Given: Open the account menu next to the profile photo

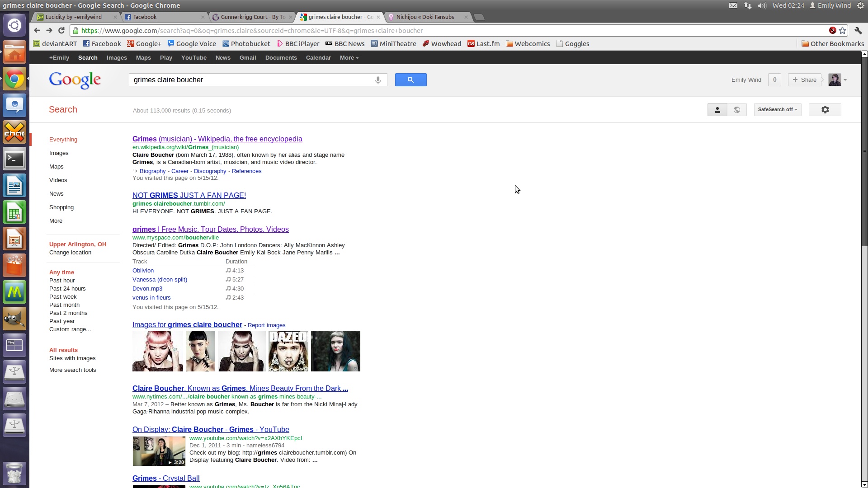Looking at the screenshot, I should point(845,80).
